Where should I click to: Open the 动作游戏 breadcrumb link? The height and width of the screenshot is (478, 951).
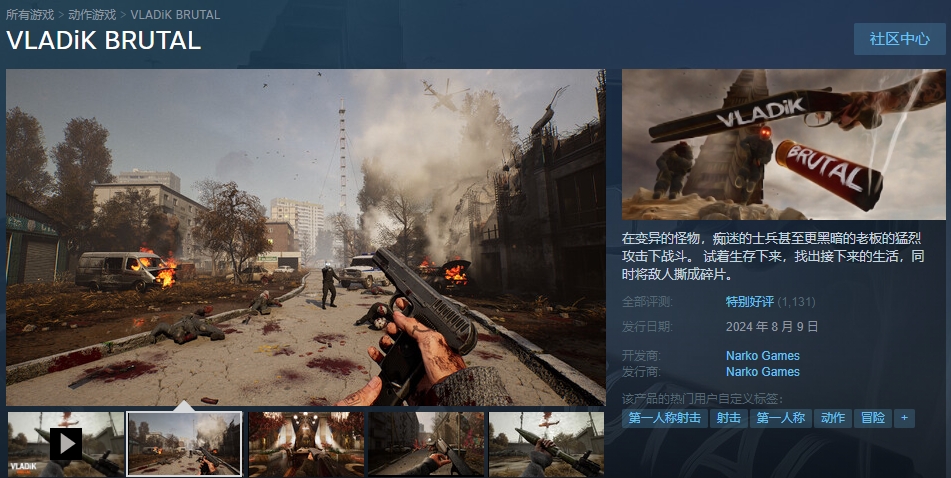[92, 14]
